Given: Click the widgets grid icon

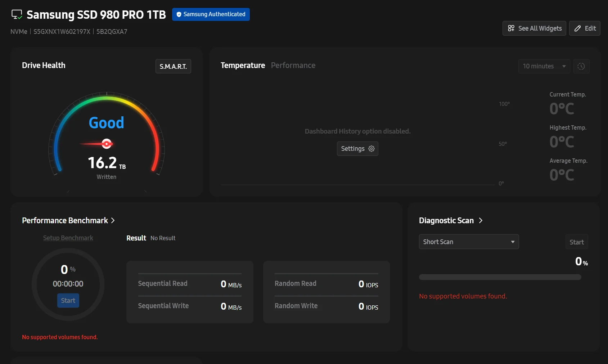Looking at the screenshot, I should click(511, 28).
